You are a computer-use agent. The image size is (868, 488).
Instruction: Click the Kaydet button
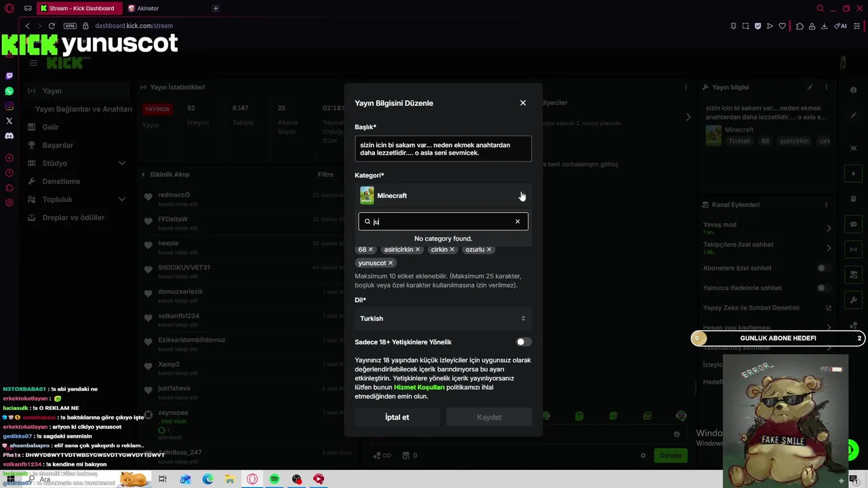[x=489, y=417]
